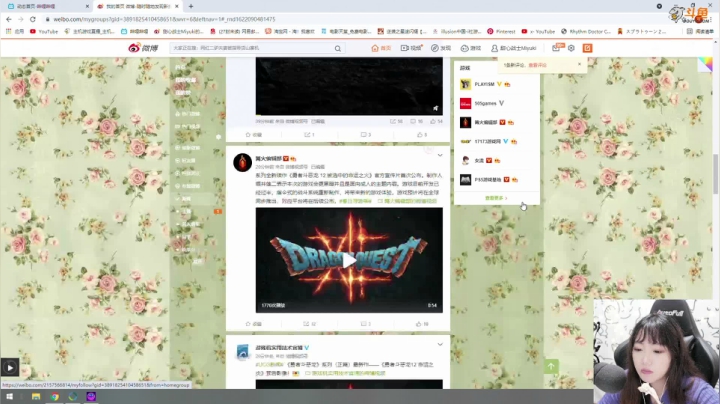Image resolution: width=720 pixels, height=404 pixels.
Task: Go back in the browser
Action: click(9, 19)
